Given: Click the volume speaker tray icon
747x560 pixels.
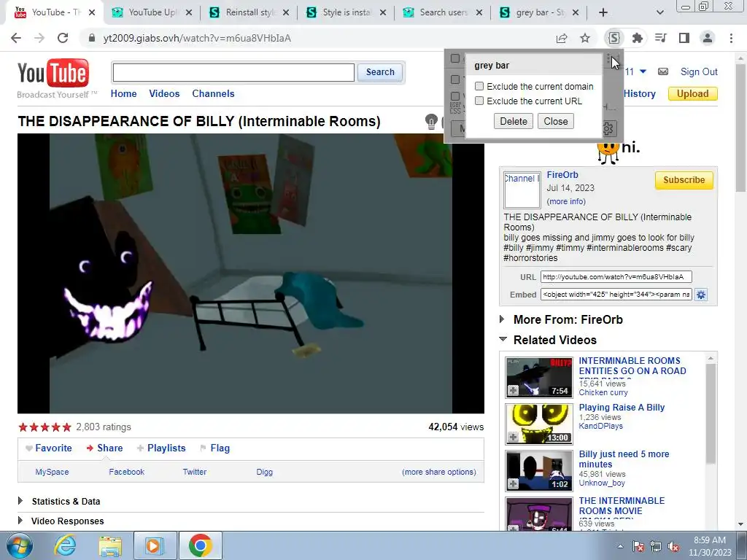Looking at the screenshot, I should coord(673,547).
